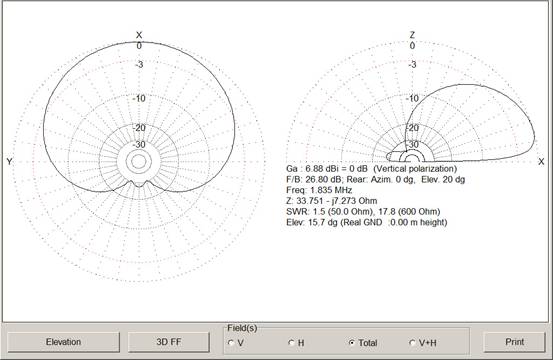Click the Elevation button
Image resolution: width=553 pixels, height=360 pixels.
pos(63,342)
